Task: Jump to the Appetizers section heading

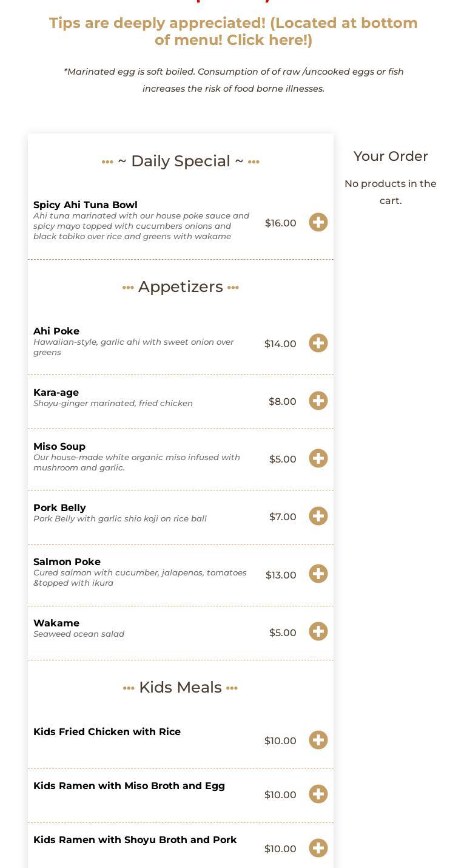Action: (181, 287)
